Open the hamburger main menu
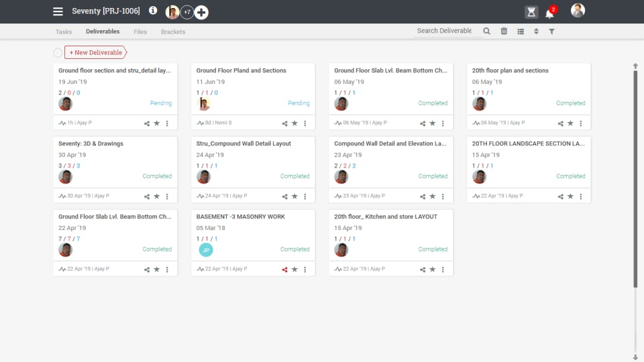Screen dimensions: 644x362 point(58,11)
